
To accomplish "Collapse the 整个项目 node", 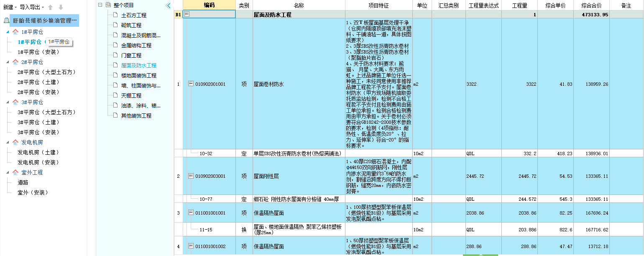I will pyautogui.click(x=100, y=5).
